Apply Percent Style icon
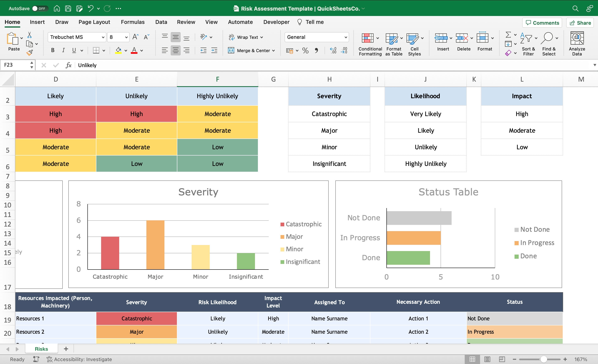 coord(305,50)
